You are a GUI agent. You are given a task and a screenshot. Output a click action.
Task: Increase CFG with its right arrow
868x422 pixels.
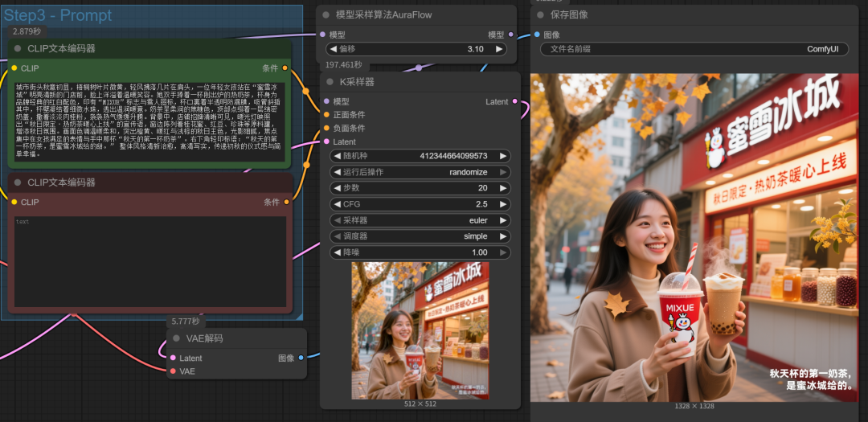502,204
